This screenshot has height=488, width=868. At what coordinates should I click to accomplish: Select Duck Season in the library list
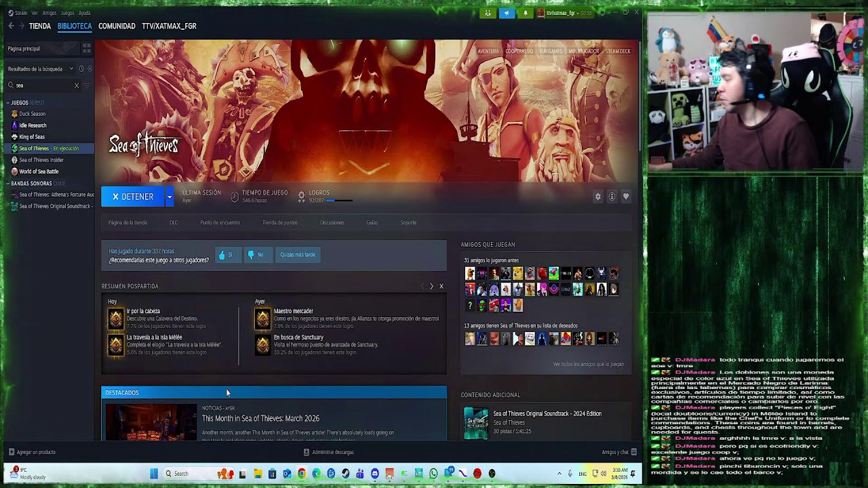(33, 114)
